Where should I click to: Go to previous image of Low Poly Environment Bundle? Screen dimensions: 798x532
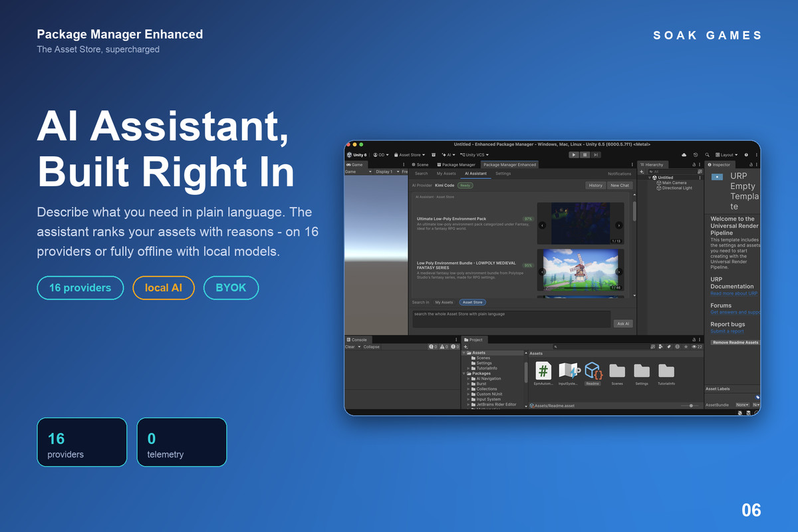(x=542, y=271)
